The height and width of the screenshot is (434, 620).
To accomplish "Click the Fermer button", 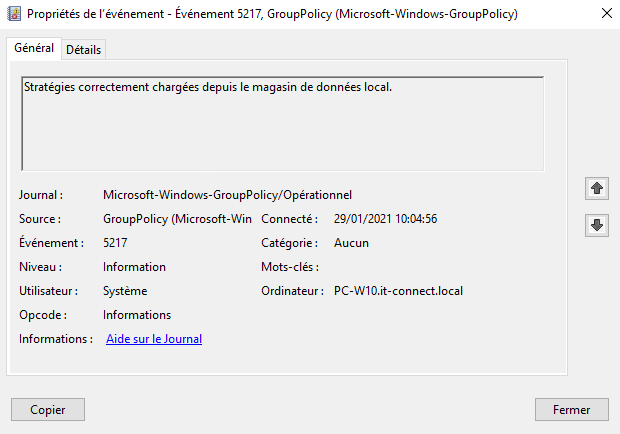I will click(x=571, y=409).
